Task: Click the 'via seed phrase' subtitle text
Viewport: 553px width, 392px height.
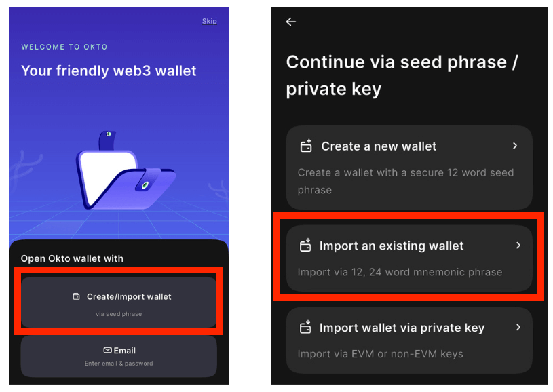Action: click(x=119, y=314)
